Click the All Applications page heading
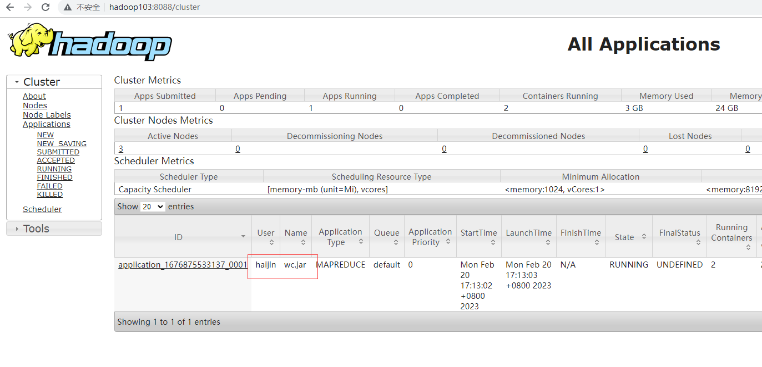Image resolution: width=762 pixels, height=367 pixels. click(643, 44)
